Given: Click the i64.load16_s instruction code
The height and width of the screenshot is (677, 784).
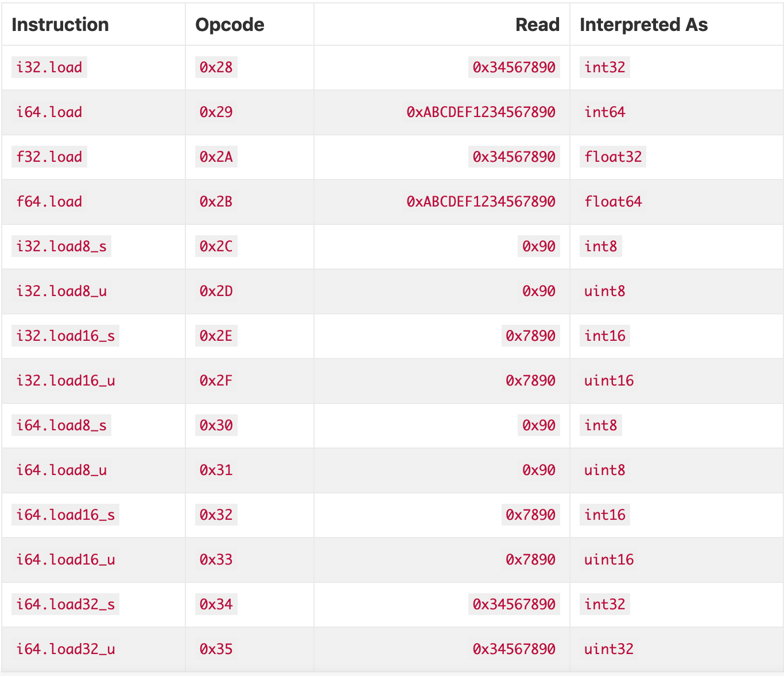Looking at the screenshot, I should point(65,515).
